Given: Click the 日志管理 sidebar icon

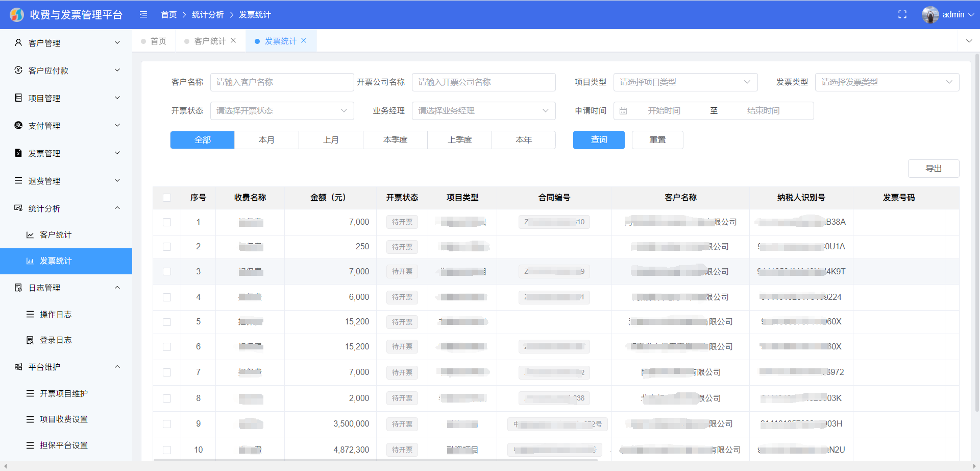Looking at the screenshot, I should pos(18,288).
